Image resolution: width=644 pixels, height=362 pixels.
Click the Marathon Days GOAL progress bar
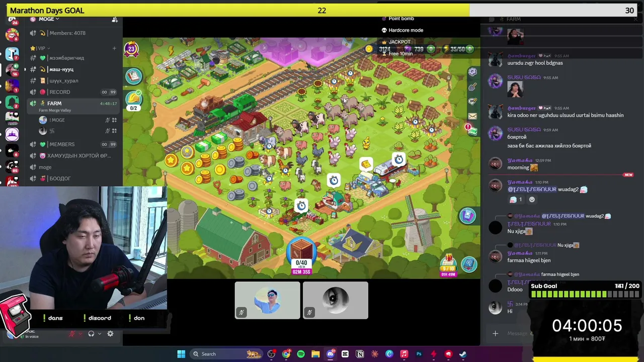pyautogui.click(x=322, y=10)
